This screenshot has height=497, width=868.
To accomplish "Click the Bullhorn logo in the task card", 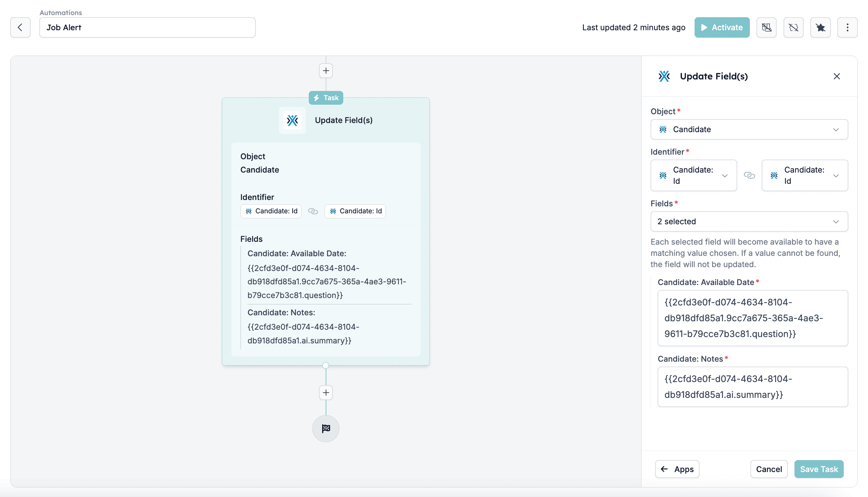I will (292, 120).
